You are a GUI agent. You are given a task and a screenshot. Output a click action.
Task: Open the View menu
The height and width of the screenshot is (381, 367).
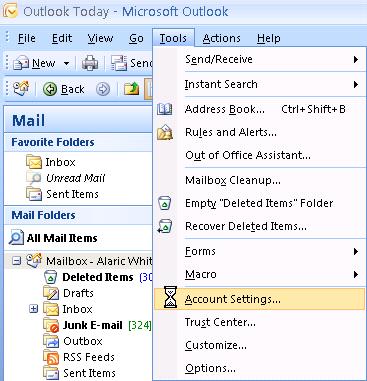[100, 38]
